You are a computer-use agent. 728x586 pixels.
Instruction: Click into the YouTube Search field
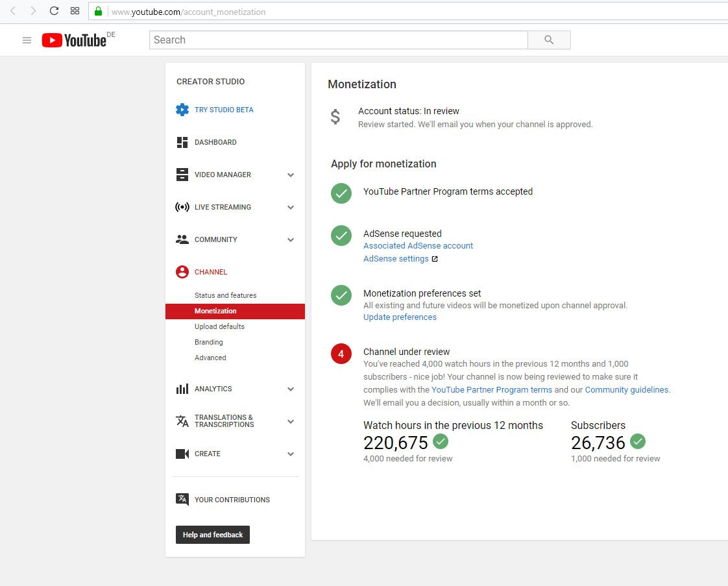339,40
